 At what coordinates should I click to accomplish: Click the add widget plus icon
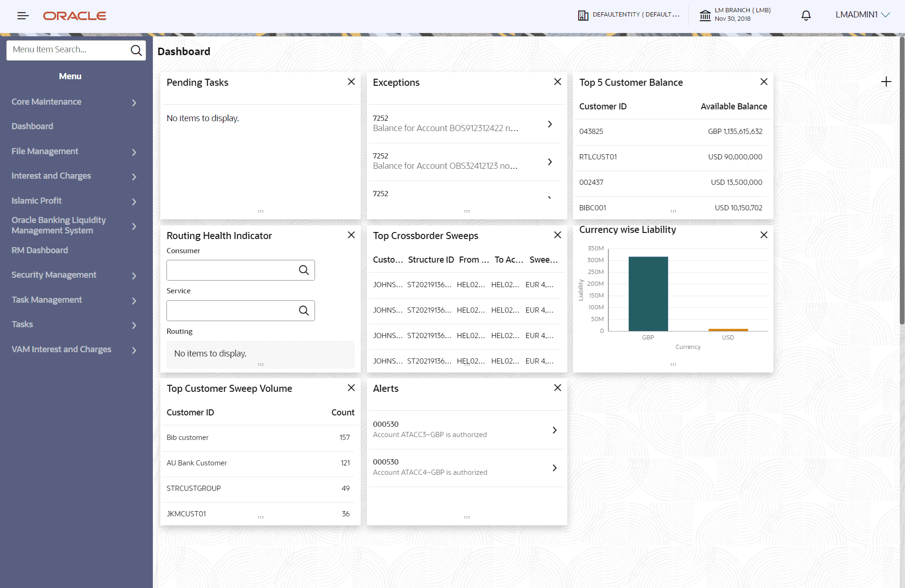886,82
